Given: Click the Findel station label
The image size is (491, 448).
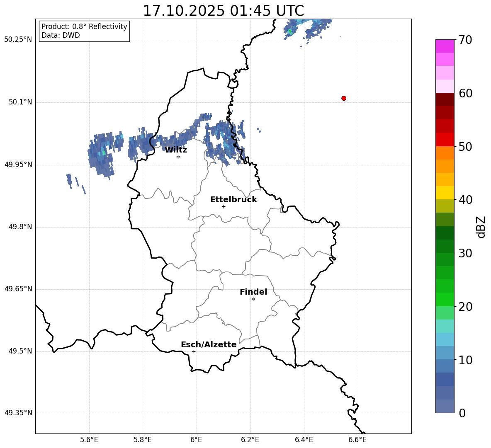Looking at the screenshot, I should point(253,292).
